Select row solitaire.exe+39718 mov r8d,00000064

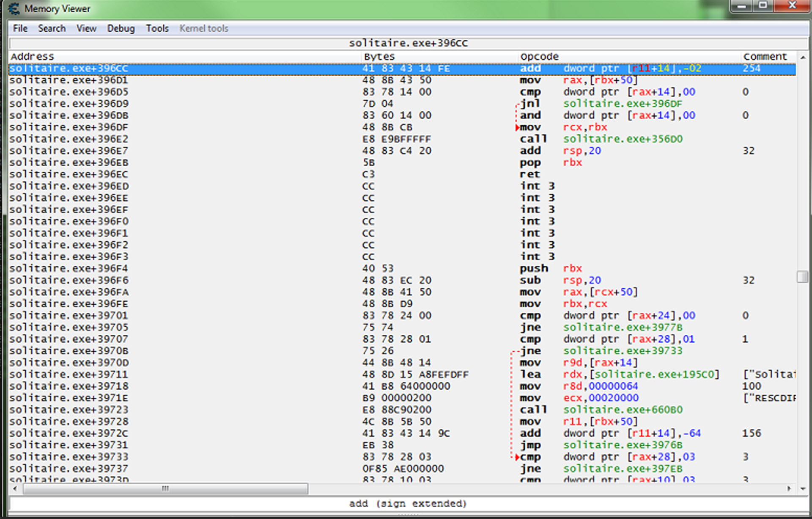coord(402,386)
